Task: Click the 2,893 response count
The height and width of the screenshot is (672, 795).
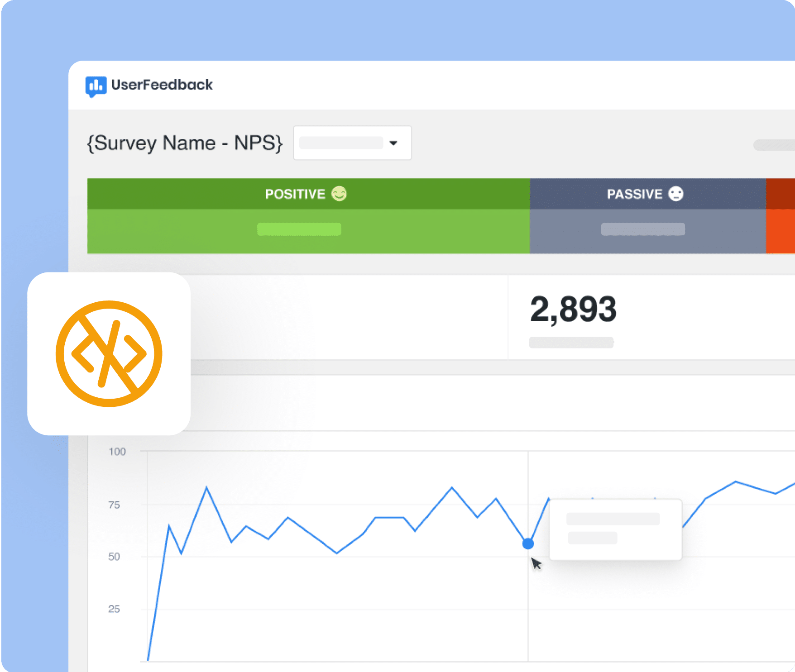Action: 573,309
